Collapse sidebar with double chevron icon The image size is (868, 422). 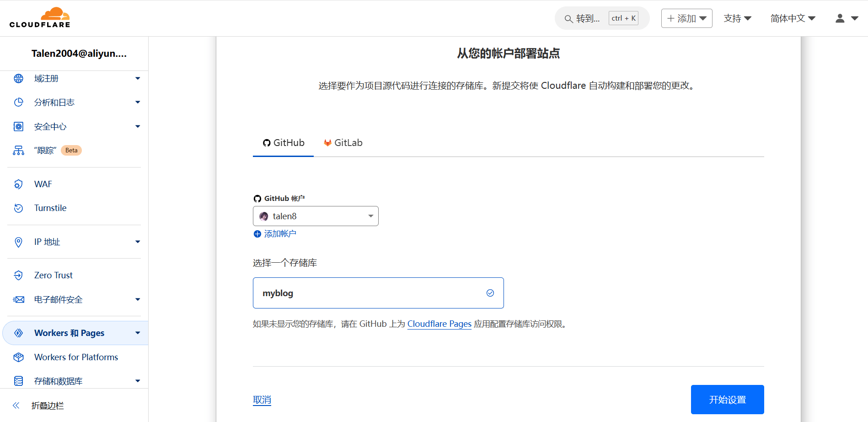tap(16, 406)
